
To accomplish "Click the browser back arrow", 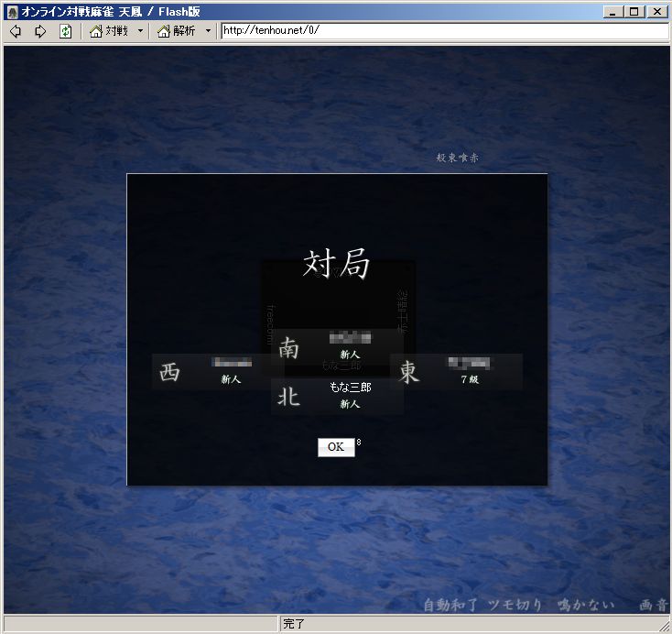I will [15, 31].
